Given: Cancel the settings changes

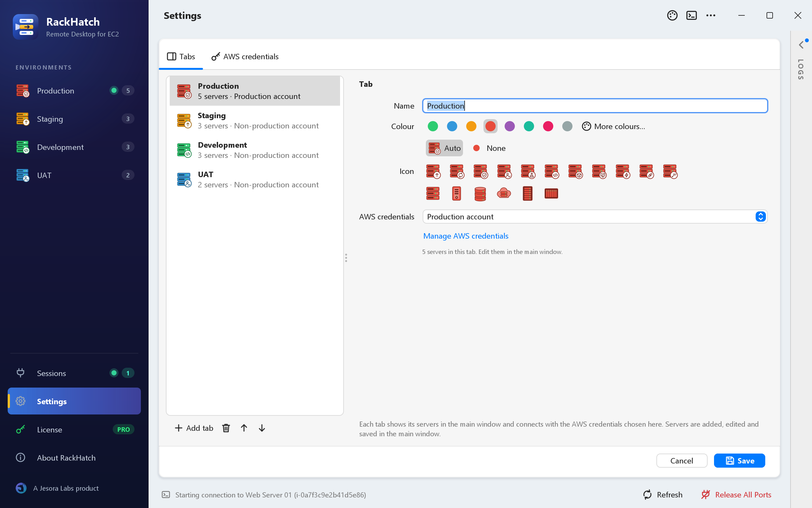Looking at the screenshot, I should pyautogui.click(x=682, y=461).
